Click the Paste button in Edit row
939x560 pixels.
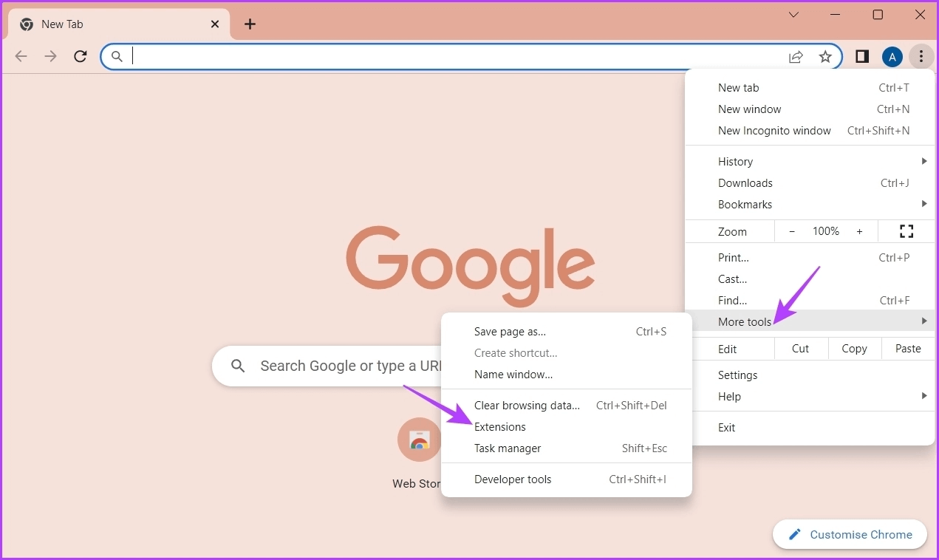click(907, 349)
